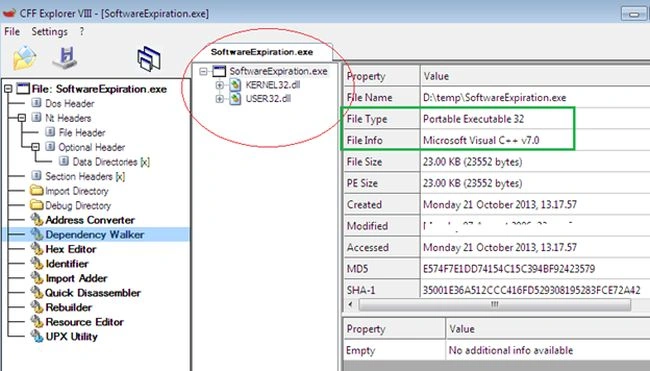
Task: Select Optional Header in the left tree
Action: click(x=92, y=147)
